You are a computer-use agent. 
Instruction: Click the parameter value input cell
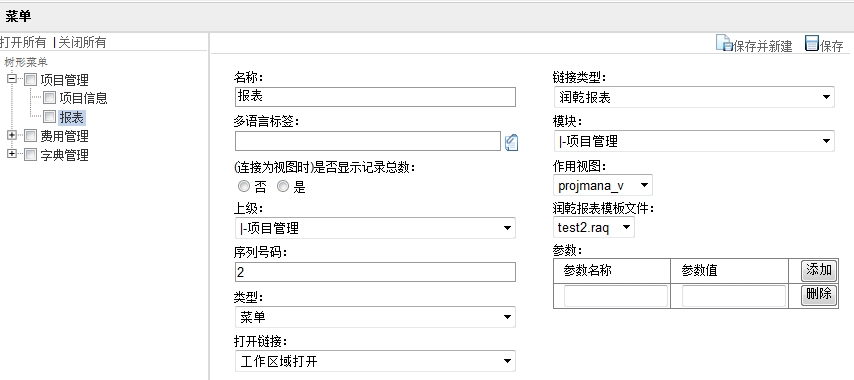pos(734,296)
